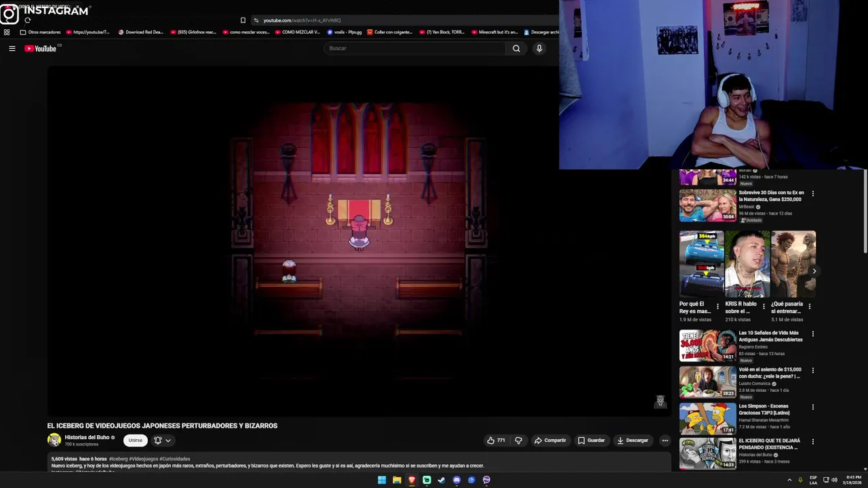Image resolution: width=868 pixels, height=488 pixels.
Task: Open the como mezclar voces bookmark
Action: [x=246, y=32]
